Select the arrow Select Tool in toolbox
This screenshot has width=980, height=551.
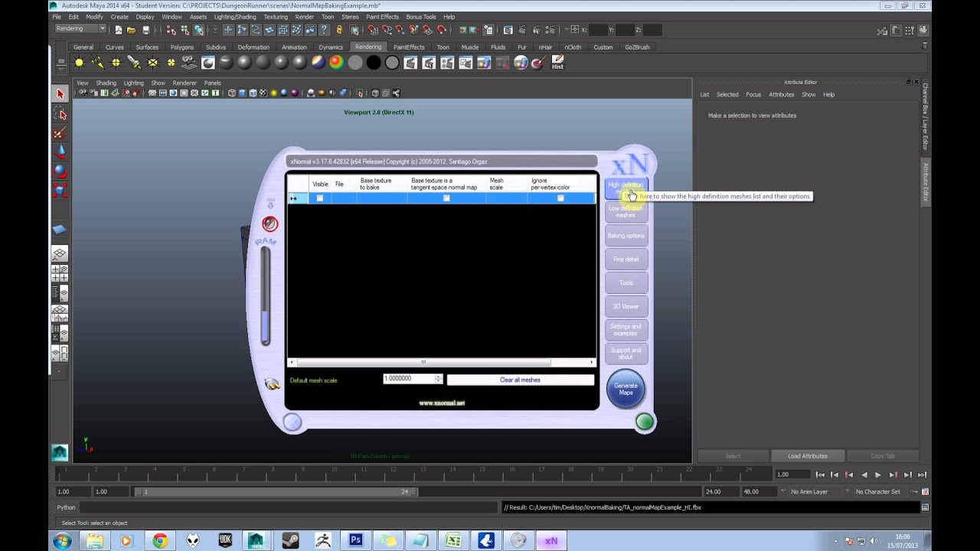(x=60, y=94)
